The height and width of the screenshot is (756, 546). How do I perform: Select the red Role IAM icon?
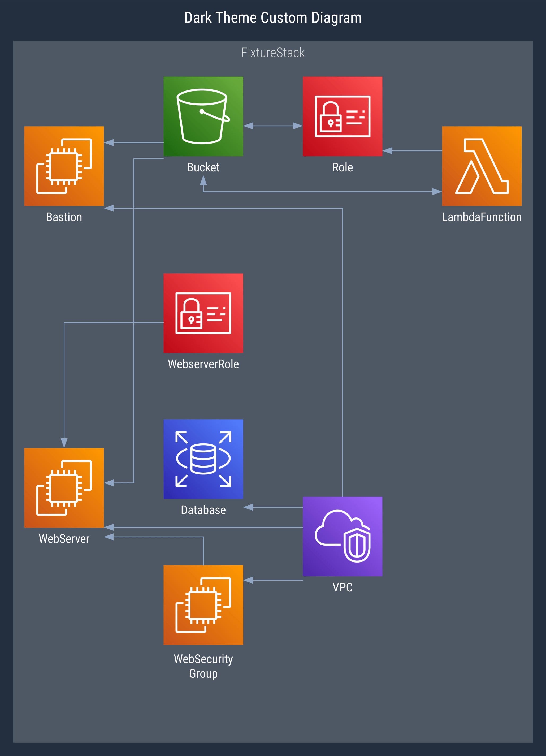(342, 116)
